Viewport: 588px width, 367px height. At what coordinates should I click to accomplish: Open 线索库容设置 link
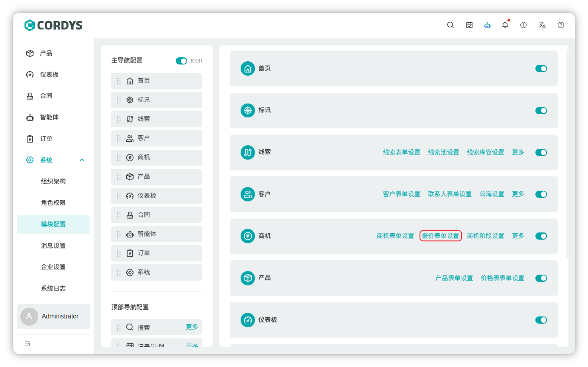485,152
